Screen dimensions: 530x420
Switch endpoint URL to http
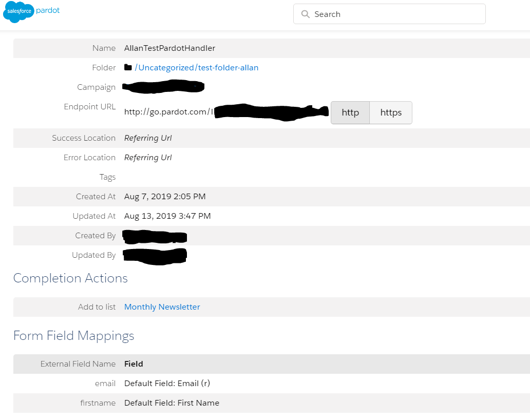(x=350, y=112)
